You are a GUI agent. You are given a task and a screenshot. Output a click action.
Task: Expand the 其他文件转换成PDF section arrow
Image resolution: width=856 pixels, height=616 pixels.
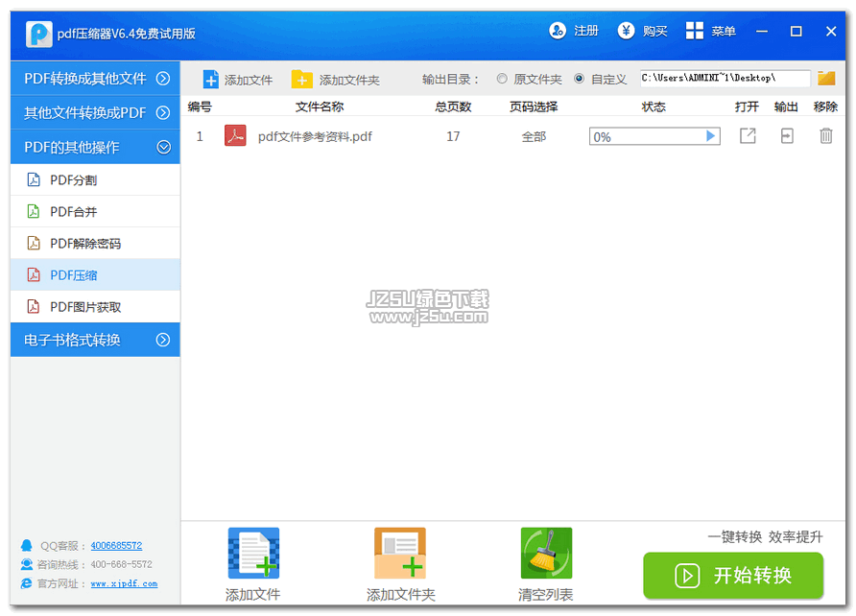(163, 113)
